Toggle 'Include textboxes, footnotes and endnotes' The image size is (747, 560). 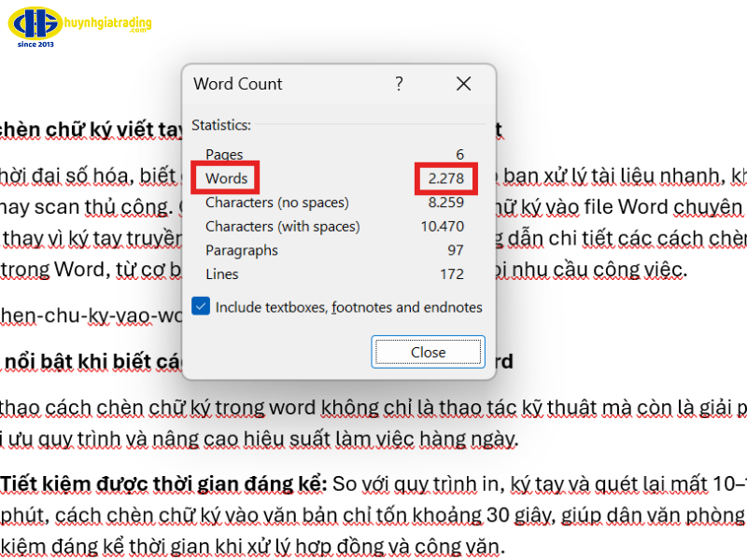pos(200,306)
